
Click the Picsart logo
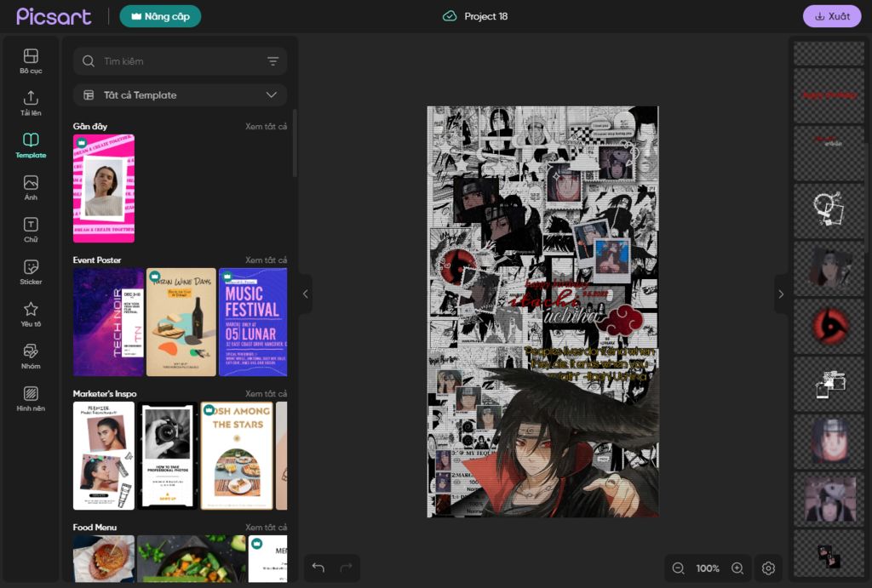(x=54, y=16)
